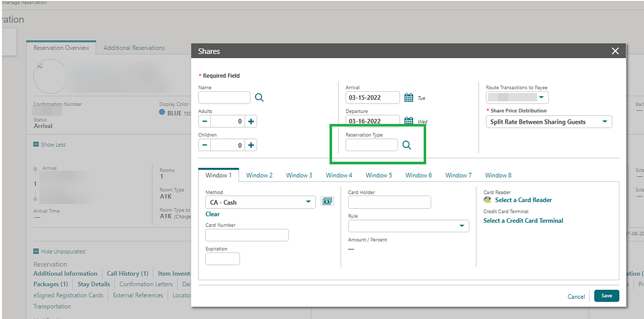The height and width of the screenshot is (319, 644).
Task: Click Select a Card Reader link
Action: [523, 200]
